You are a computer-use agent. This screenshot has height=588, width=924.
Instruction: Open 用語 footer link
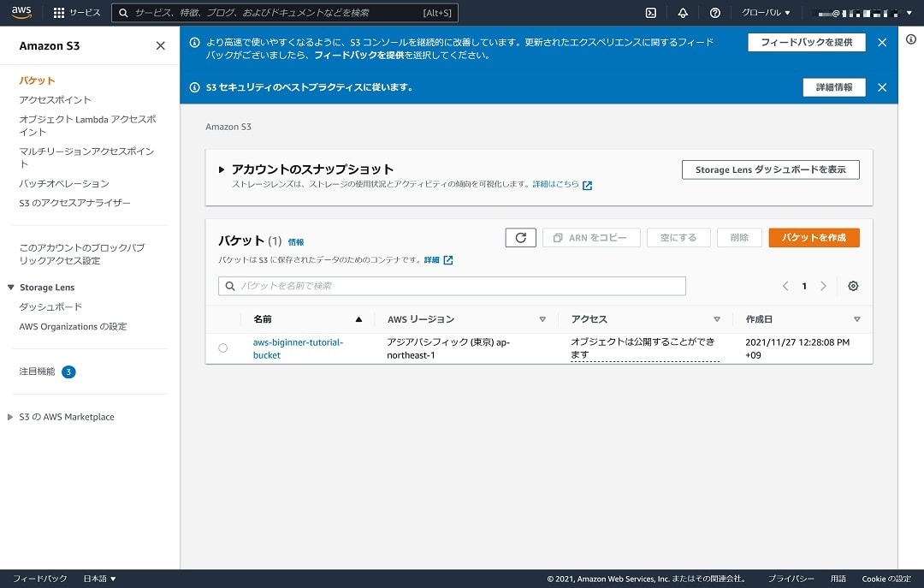[838, 579]
